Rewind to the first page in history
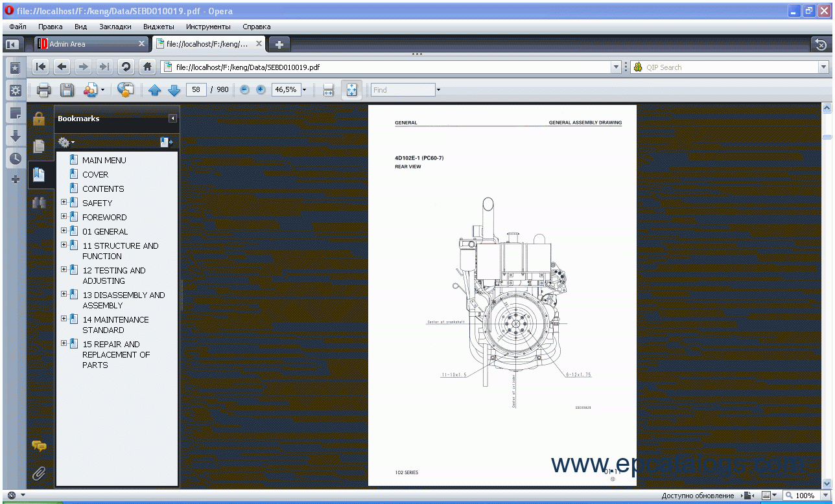Image resolution: width=835 pixels, height=504 pixels. tap(41, 67)
